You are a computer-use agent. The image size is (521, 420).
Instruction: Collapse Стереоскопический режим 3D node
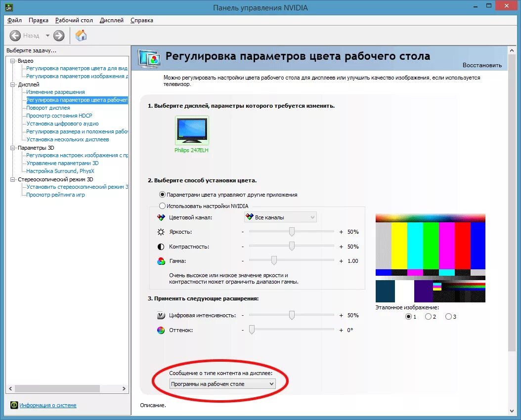point(13,179)
